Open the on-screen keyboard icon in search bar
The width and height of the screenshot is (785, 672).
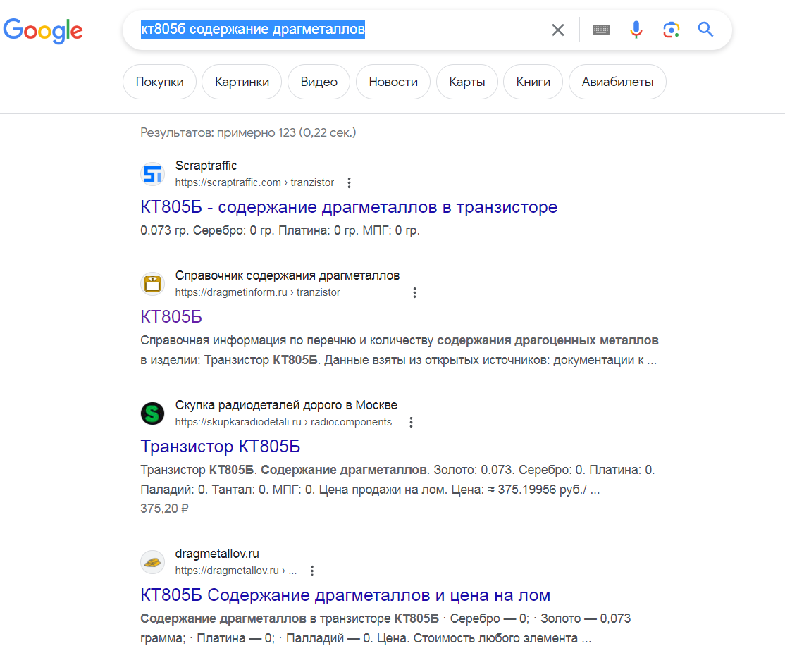pyautogui.click(x=600, y=30)
